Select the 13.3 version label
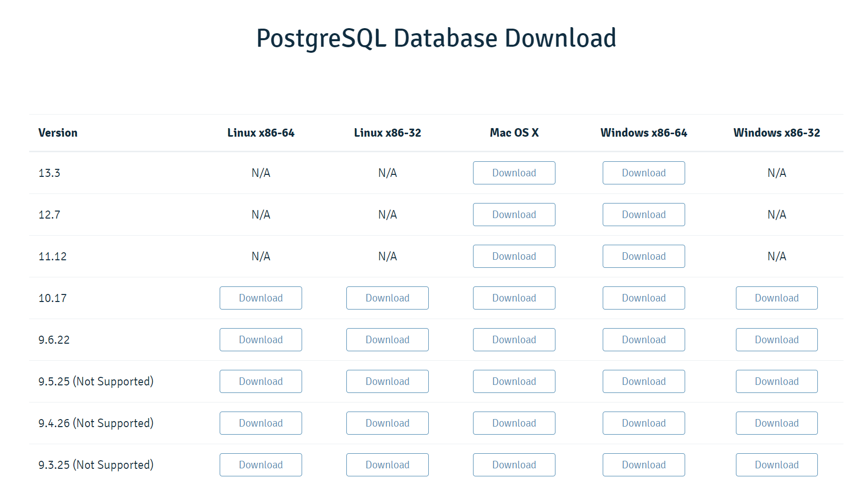Viewport: 846px width, 504px height. coord(49,173)
